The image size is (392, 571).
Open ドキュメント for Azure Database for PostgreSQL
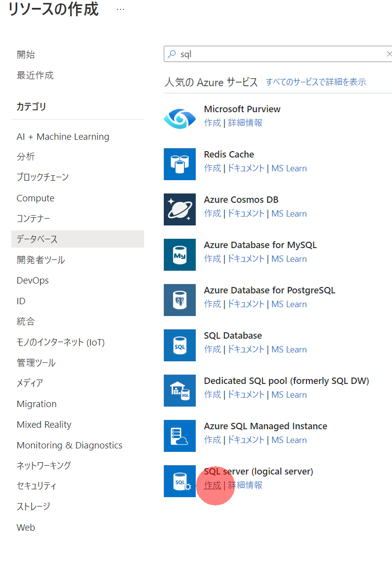click(x=246, y=304)
